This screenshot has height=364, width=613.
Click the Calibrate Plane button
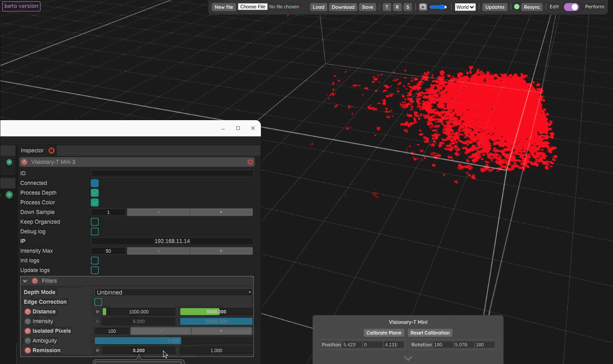384,333
